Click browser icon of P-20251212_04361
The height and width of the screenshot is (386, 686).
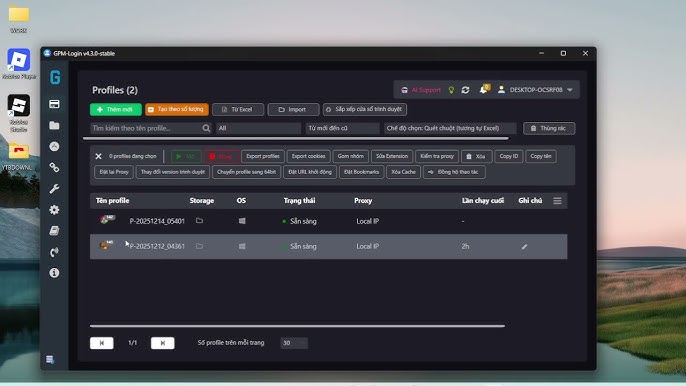click(106, 245)
